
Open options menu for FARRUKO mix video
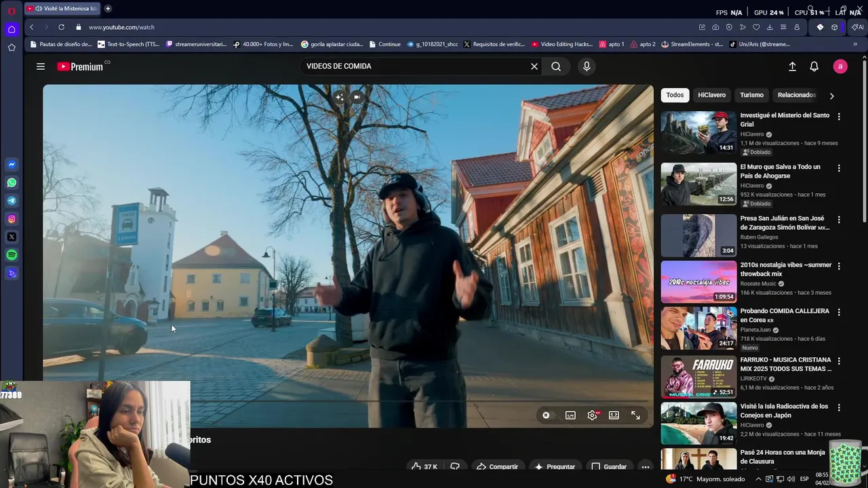[839, 361]
